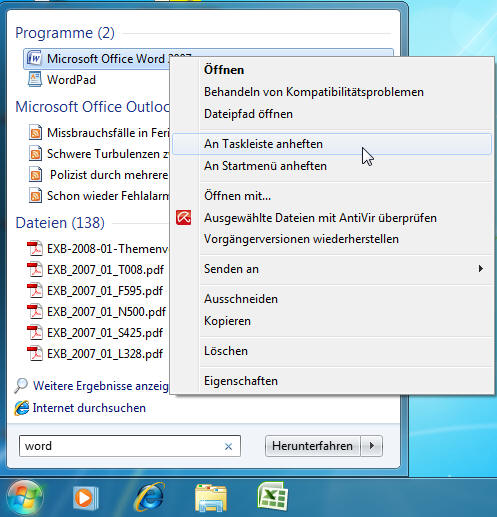Viewport: 497px width, 517px height.
Task: Click the Internet Explorer icon beside Internet durchsuchen
Action: point(22,408)
